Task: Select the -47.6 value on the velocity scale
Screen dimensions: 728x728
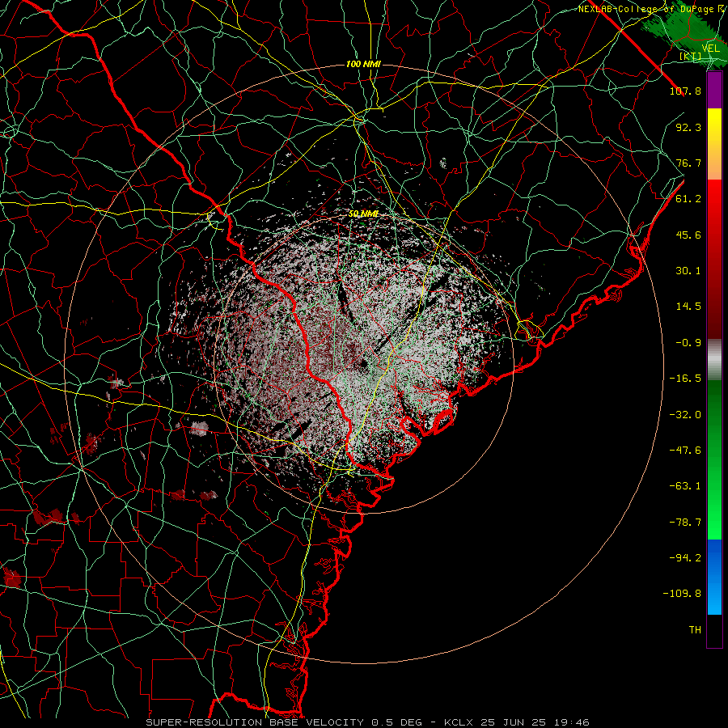Action: click(685, 451)
